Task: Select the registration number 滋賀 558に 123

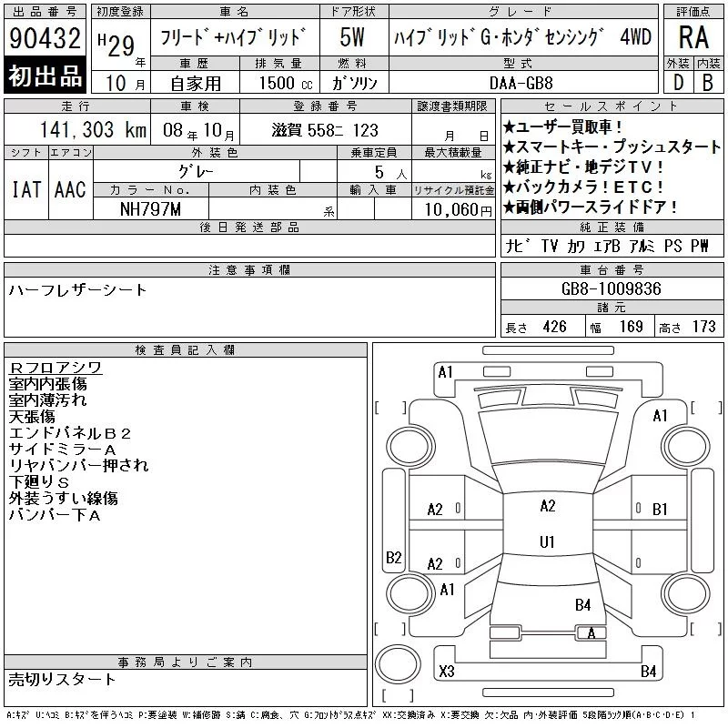Action: tap(325, 130)
